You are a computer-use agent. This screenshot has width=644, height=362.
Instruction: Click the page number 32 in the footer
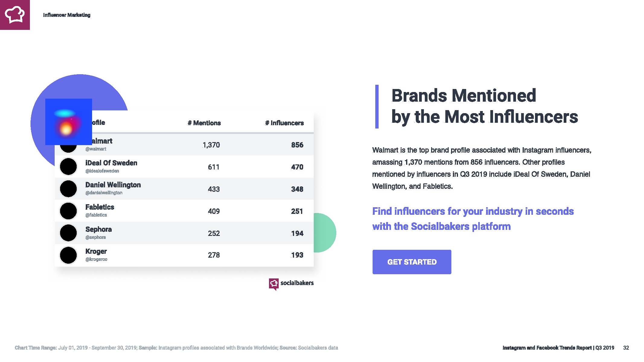tap(626, 348)
